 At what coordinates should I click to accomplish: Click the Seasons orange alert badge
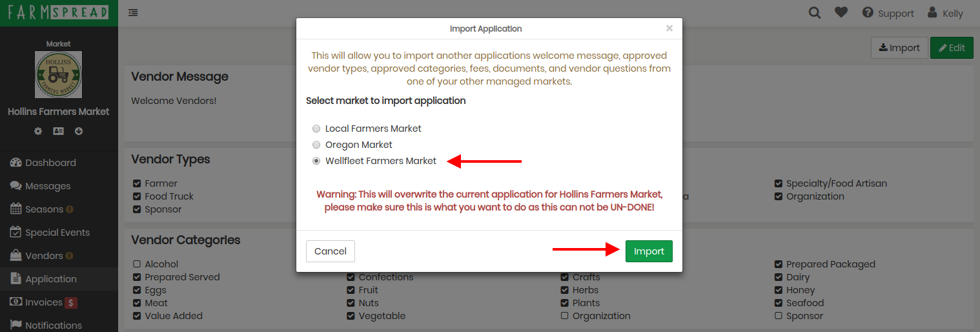click(x=70, y=209)
